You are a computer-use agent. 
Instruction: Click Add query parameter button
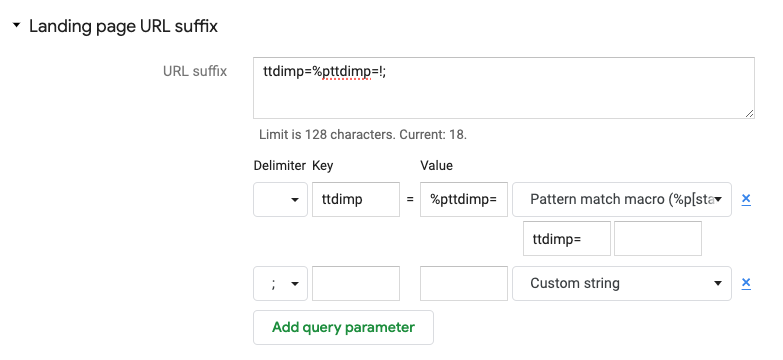pos(343,328)
